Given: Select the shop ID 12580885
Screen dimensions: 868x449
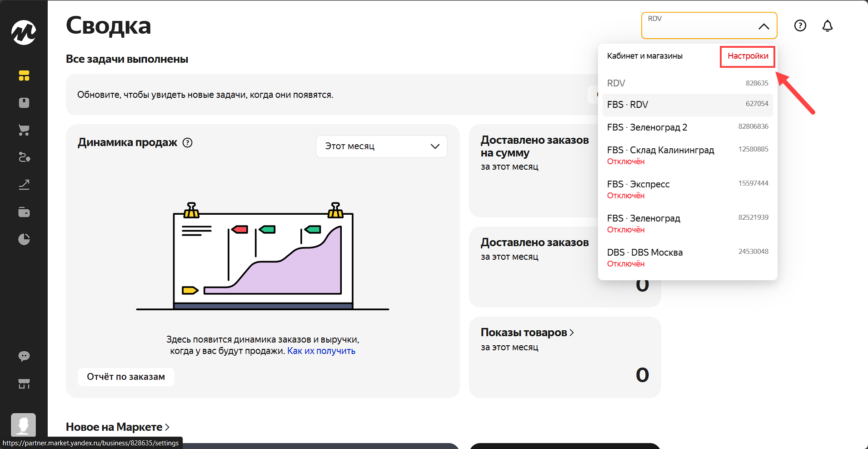Looking at the screenshot, I should coord(753,149).
